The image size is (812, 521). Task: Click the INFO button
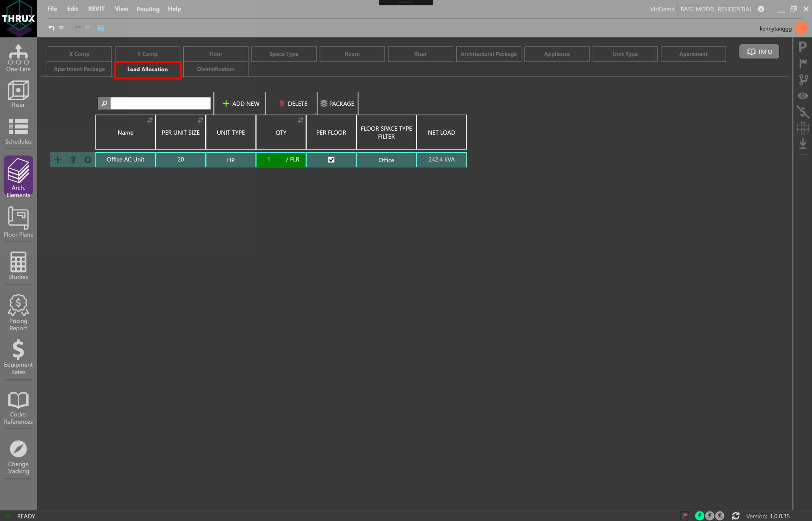click(759, 52)
